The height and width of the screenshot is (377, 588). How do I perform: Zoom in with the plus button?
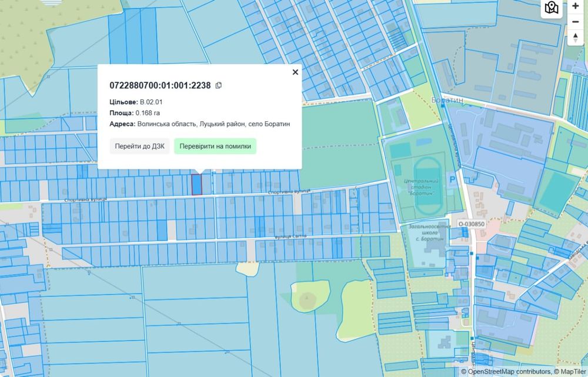click(x=575, y=6)
